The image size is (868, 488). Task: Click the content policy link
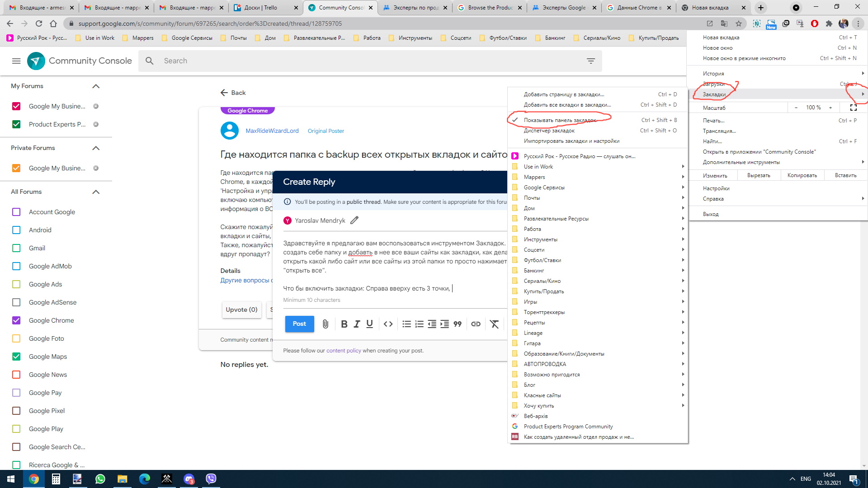pos(344,350)
